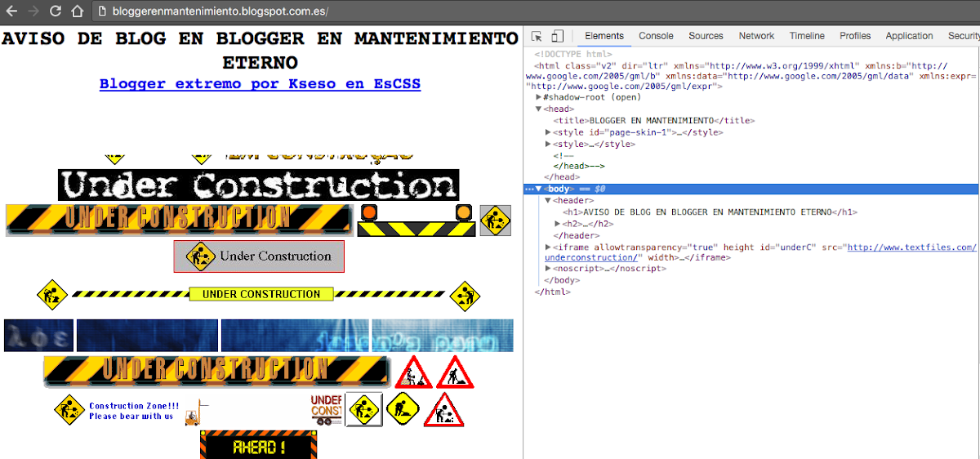Click the bottom-row red triangle worker sign
The height and width of the screenshot is (459, 980).
pos(443,409)
